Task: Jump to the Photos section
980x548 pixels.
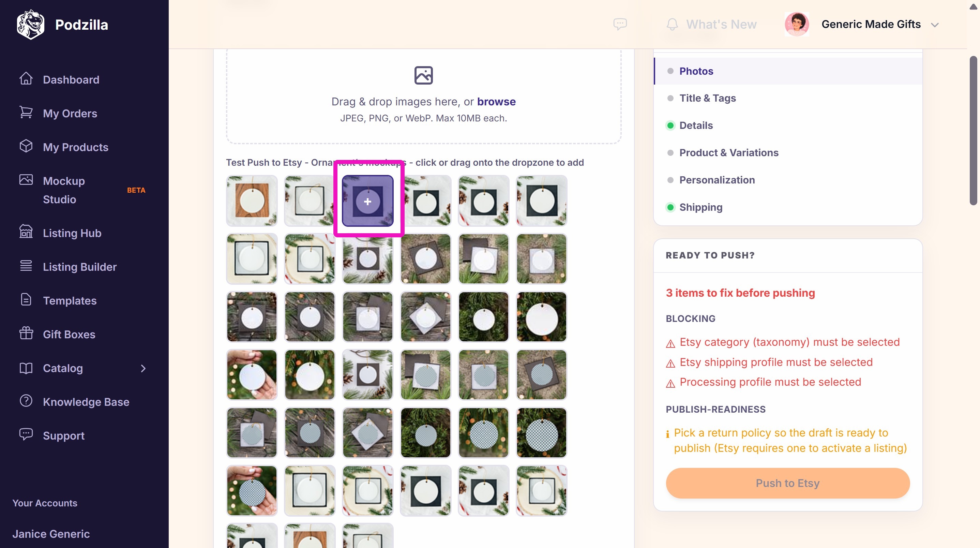Action: 788,71
